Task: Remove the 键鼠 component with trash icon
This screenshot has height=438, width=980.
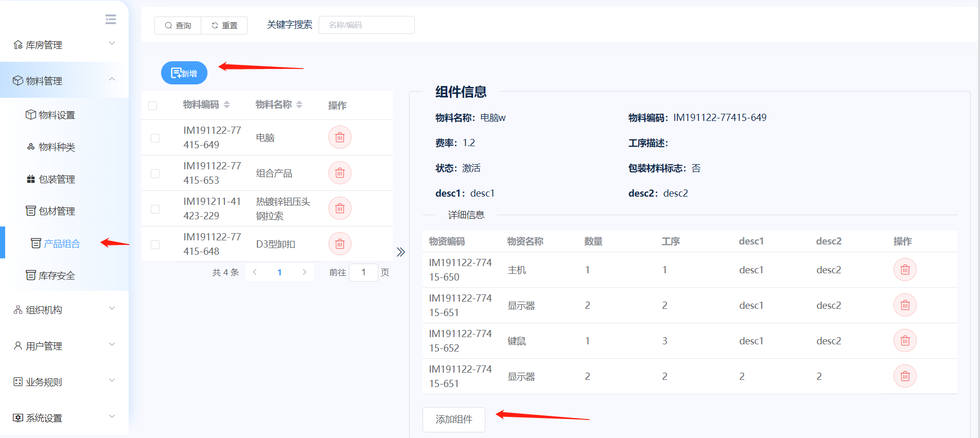Action: coord(905,341)
